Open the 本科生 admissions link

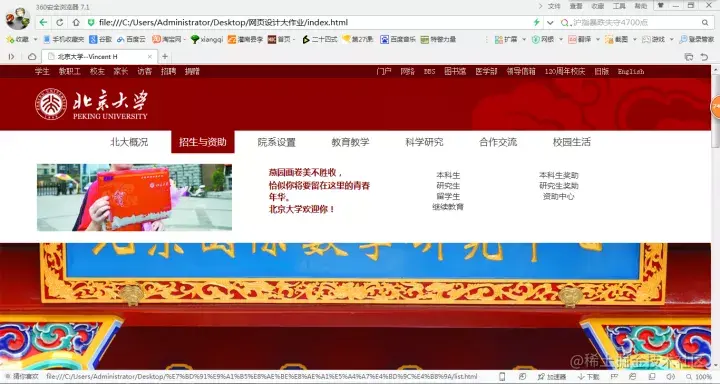pyautogui.click(x=448, y=175)
